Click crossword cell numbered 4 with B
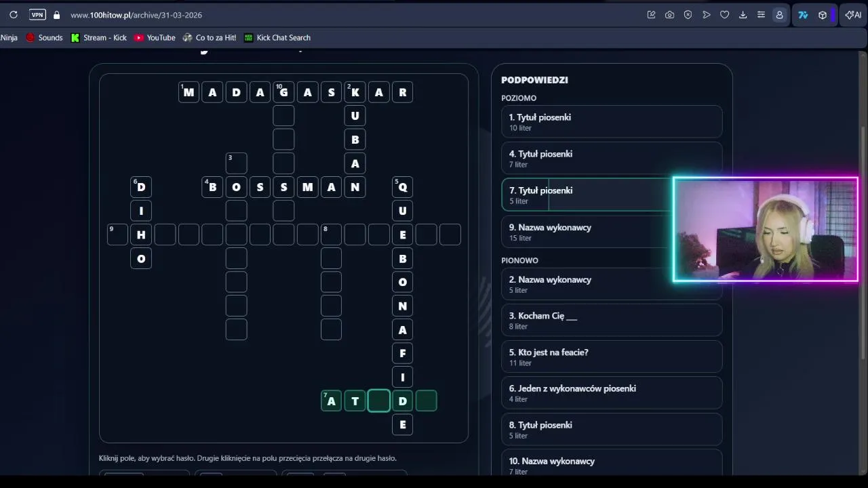The image size is (868, 488). pyautogui.click(x=213, y=187)
